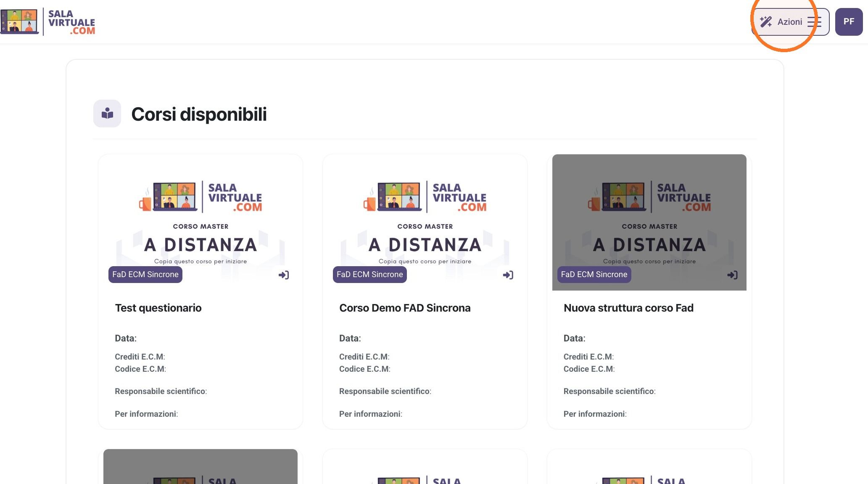Select FaD ECM Sincrone badge on Nuova struttura corso Fad
The height and width of the screenshot is (484, 868).
[x=594, y=275]
